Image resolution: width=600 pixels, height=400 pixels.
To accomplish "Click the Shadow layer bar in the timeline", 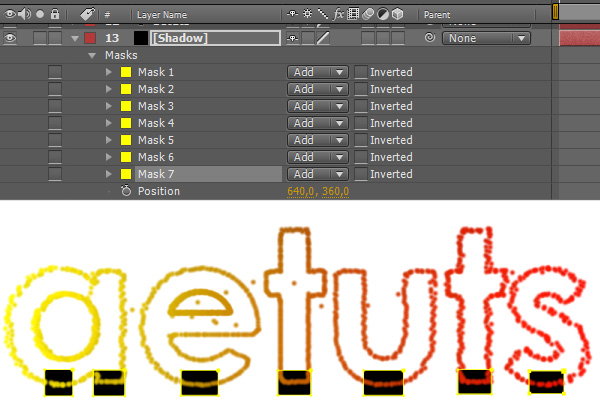I will click(x=579, y=39).
